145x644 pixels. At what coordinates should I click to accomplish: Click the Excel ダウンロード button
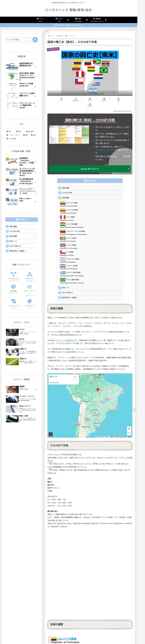90,169
